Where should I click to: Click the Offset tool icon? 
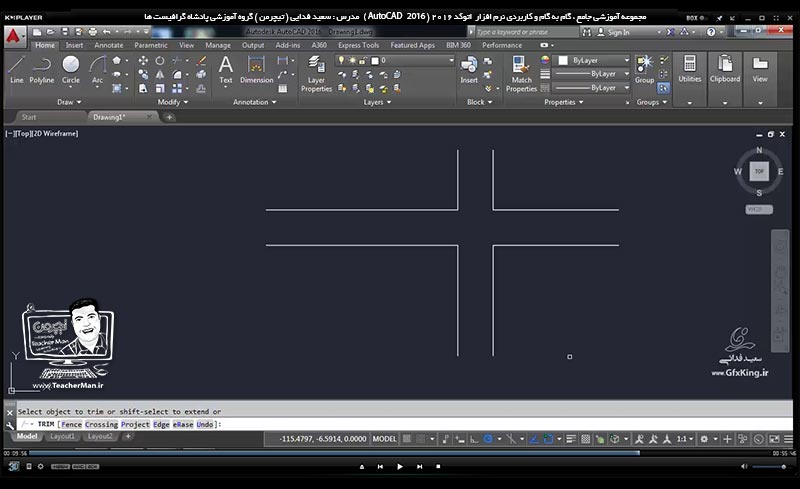coord(202,88)
